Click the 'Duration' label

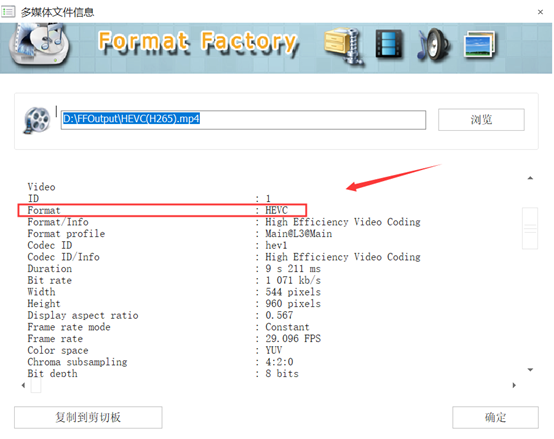tap(50, 268)
